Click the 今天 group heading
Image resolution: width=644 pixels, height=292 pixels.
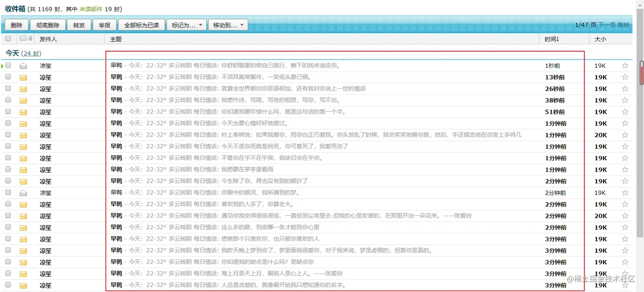(x=12, y=53)
